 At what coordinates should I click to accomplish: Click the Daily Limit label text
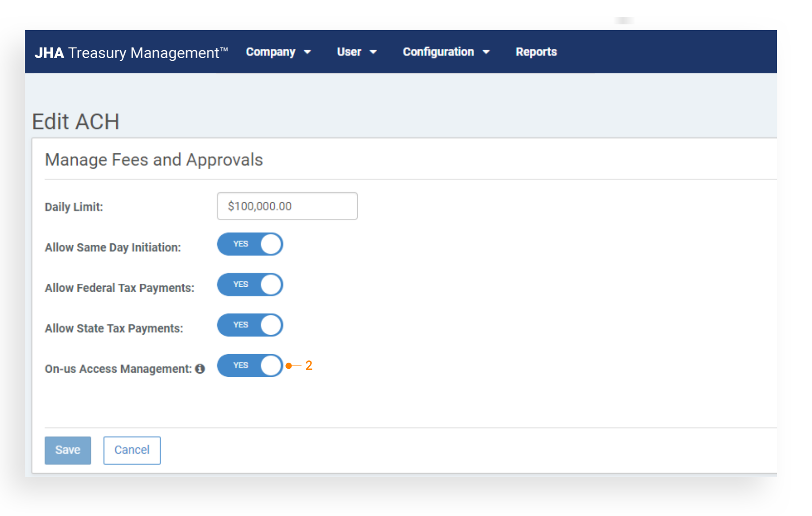(x=74, y=207)
